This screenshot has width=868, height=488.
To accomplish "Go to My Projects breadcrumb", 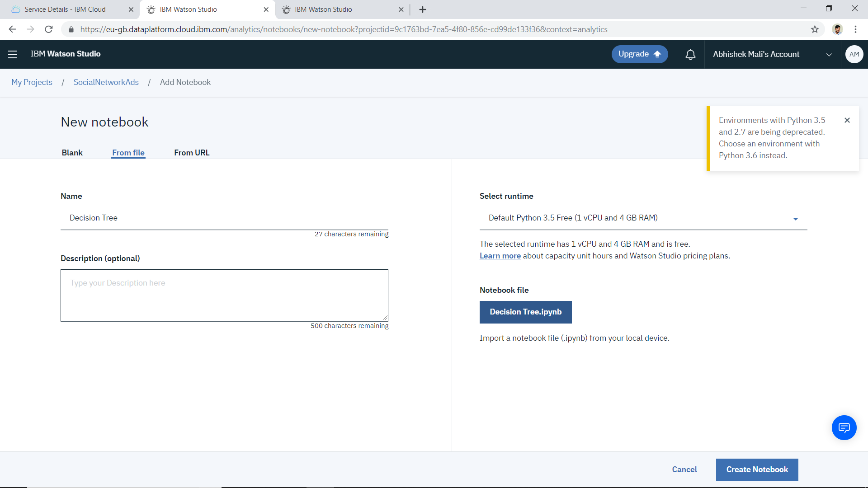I will pyautogui.click(x=32, y=82).
